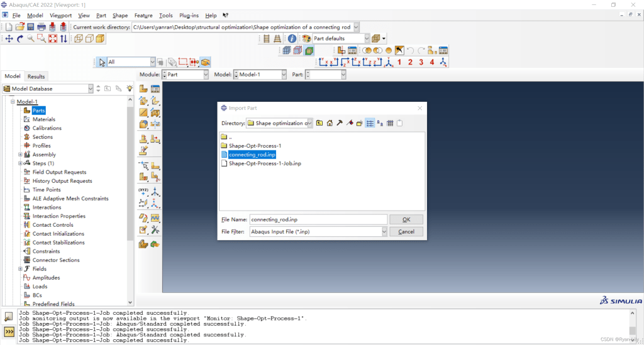The image size is (644, 345).
Task: Open the File menu
Action: (x=16, y=15)
